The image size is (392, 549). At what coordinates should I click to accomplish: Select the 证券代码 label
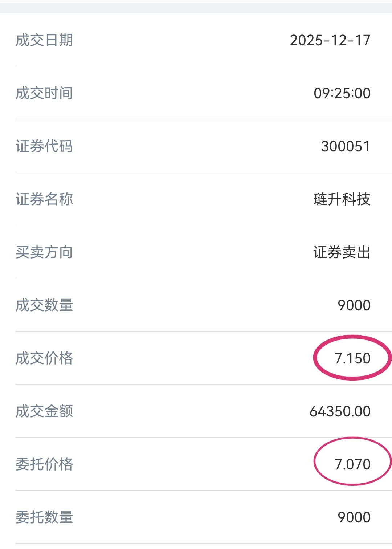(44, 146)
